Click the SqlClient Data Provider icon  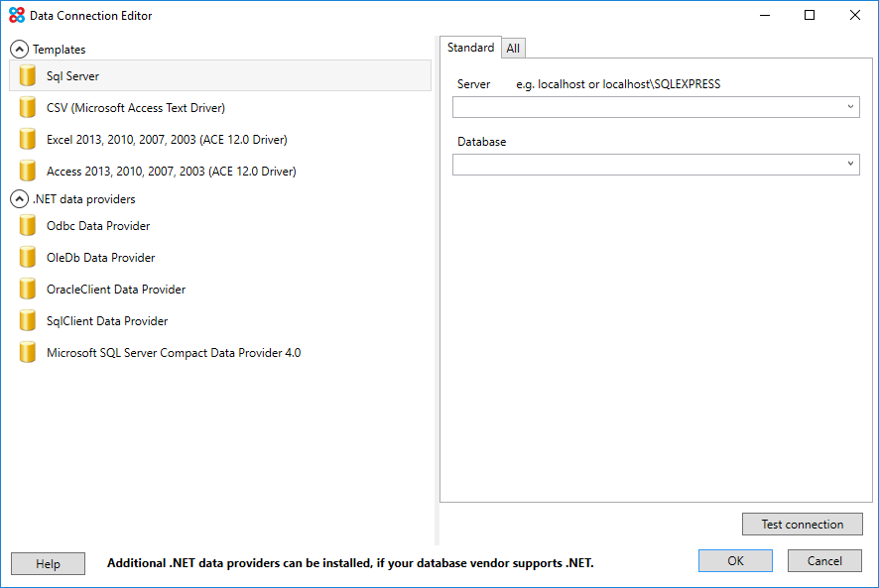(27, 320)
